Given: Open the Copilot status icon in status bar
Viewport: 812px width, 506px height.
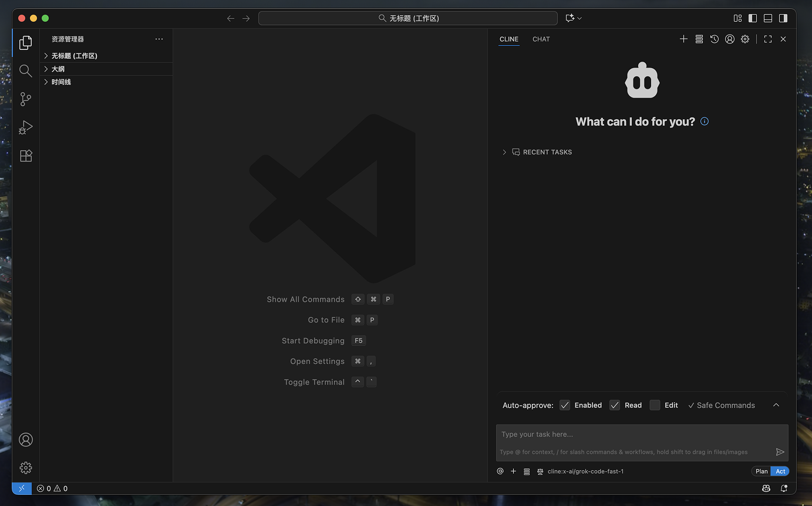Looking at the screenshot, I should [x=766, y=488].
